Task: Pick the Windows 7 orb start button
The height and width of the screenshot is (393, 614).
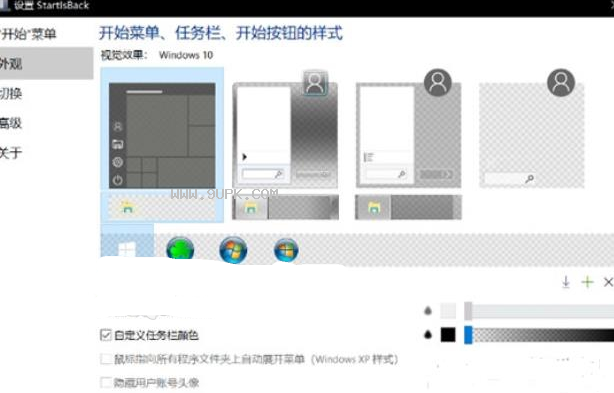Action: tap(233, 250)
